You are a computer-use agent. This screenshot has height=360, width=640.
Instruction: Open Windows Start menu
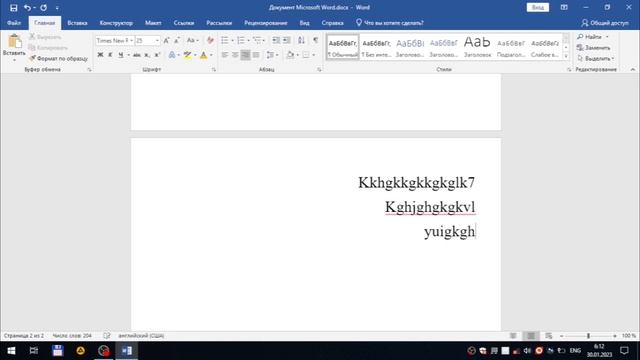click(11, 351)
